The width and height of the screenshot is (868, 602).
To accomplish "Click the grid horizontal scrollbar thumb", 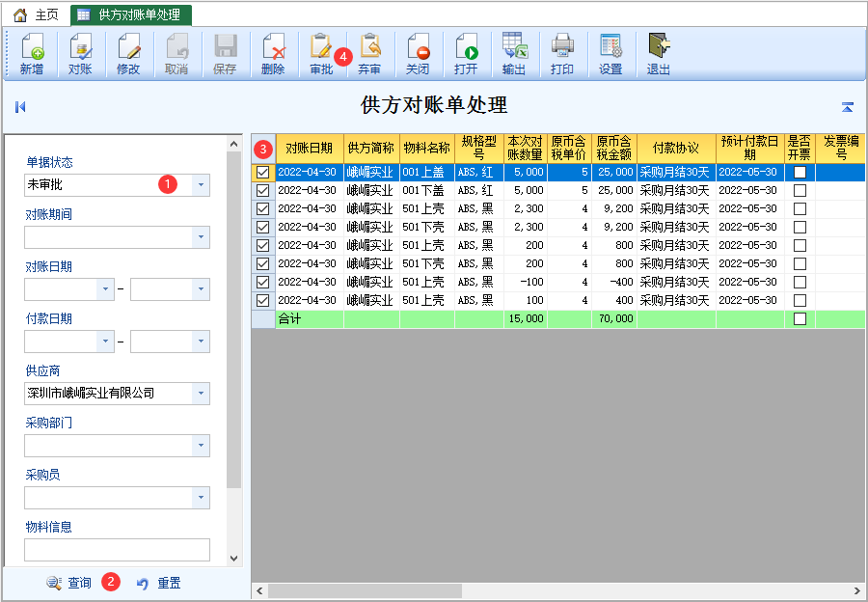I will tap(365, 590).
